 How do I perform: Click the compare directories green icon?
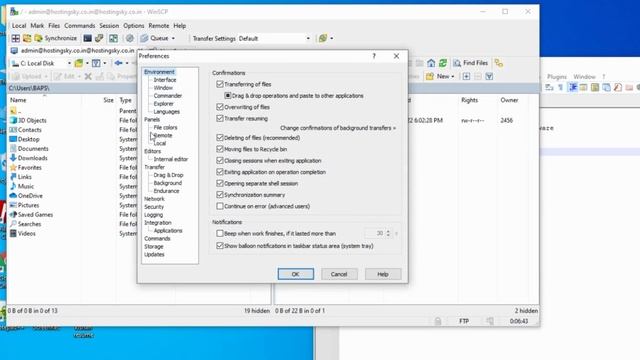113,38
